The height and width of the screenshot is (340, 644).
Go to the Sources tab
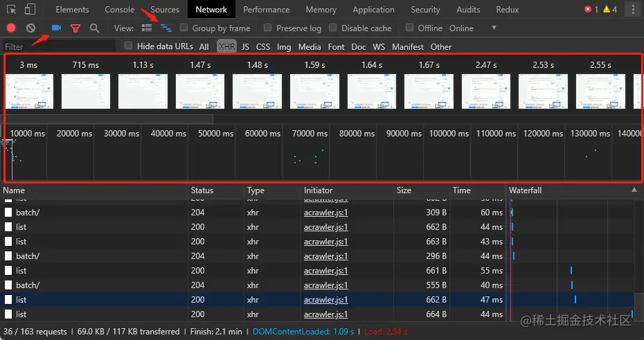pyautogui.click(x=165, y=10)
